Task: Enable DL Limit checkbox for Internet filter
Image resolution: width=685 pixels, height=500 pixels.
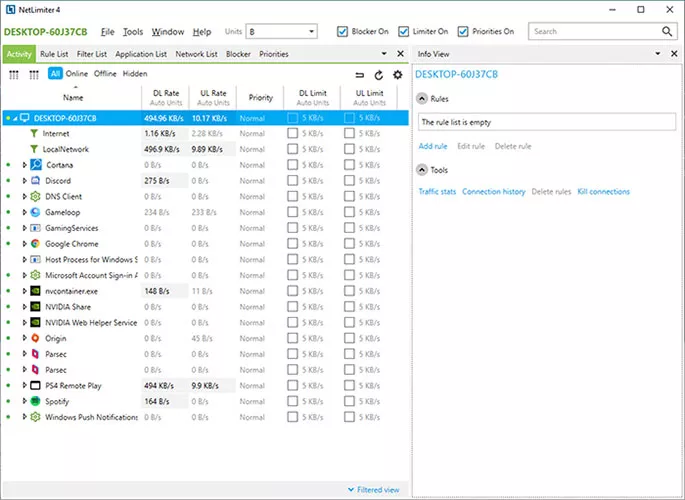Action: (293, 133)
